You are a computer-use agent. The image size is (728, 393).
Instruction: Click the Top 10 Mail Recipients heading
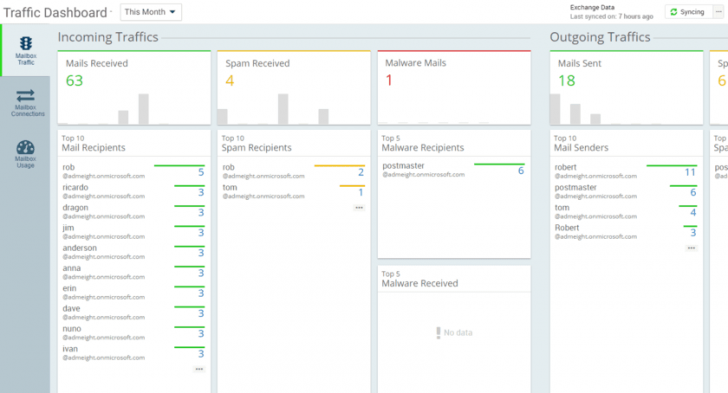[93, 144]
